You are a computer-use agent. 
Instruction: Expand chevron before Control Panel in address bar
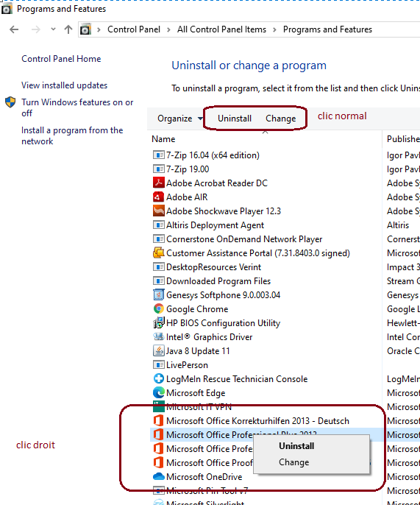point(99,29)
